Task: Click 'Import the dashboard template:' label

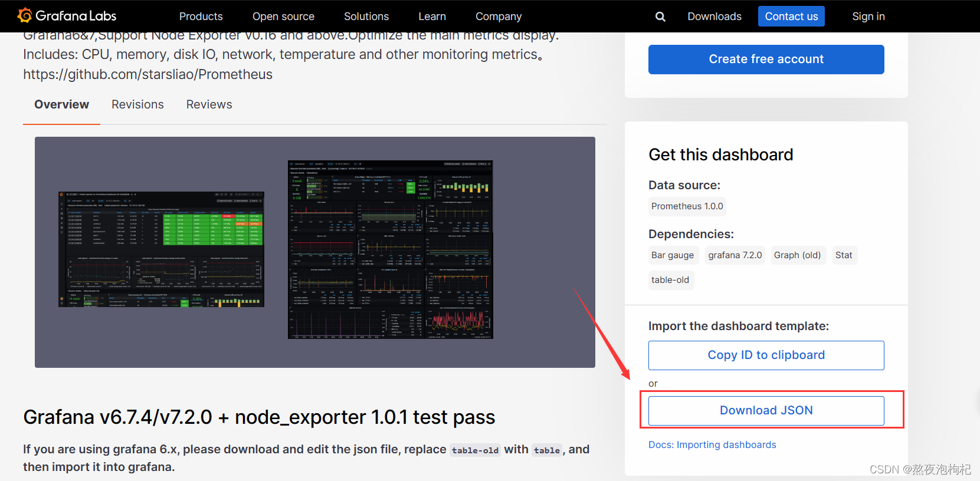Action: tap(738, 326)
